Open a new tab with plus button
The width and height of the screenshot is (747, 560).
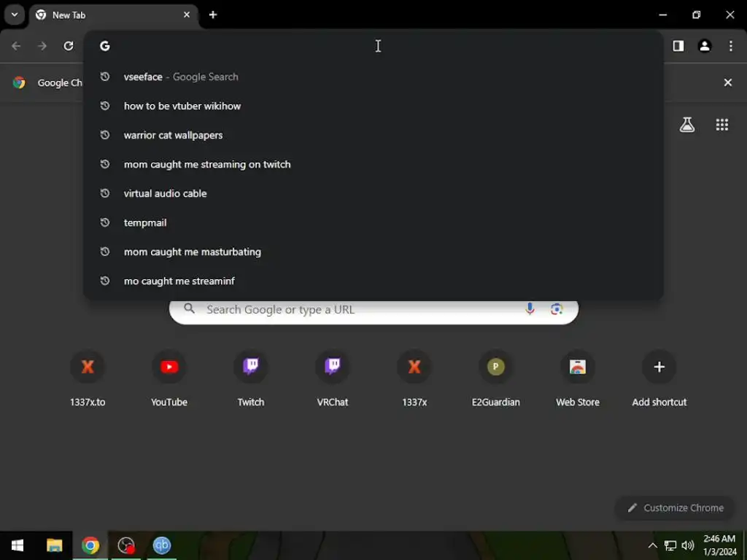coord(213,15)
